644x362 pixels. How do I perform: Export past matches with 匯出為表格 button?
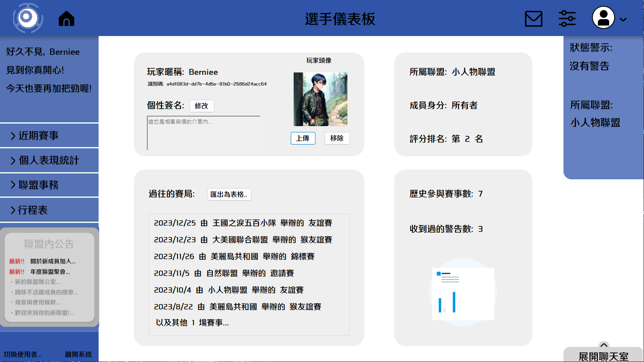tap(229, 194)
